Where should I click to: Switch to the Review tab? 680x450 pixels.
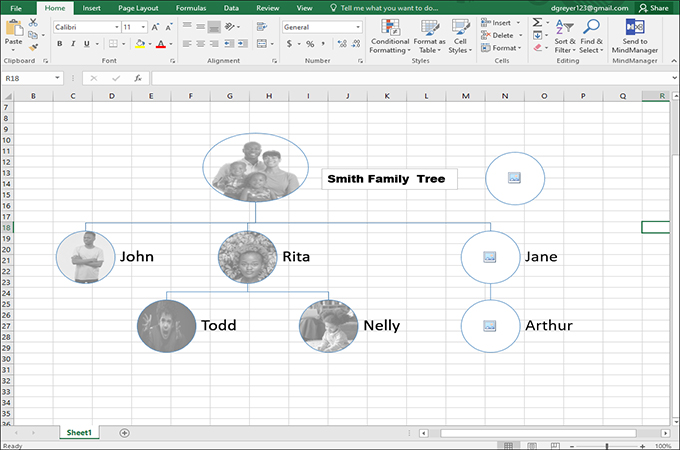click(268, 8)
